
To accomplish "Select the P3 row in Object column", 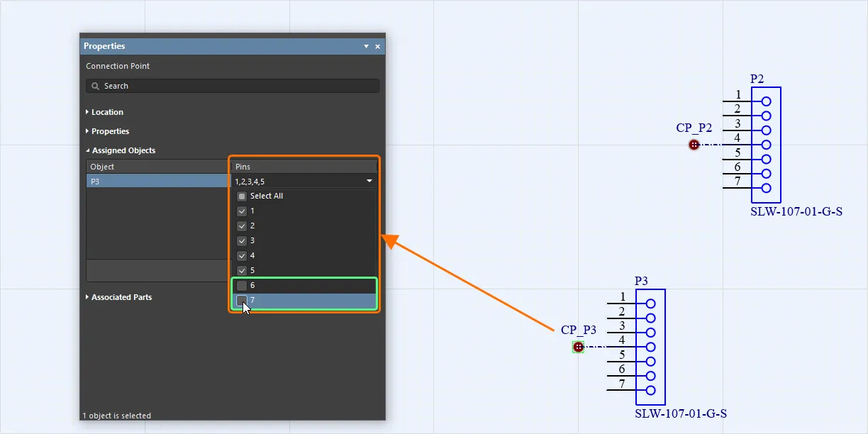I will (x=158, y=181).
